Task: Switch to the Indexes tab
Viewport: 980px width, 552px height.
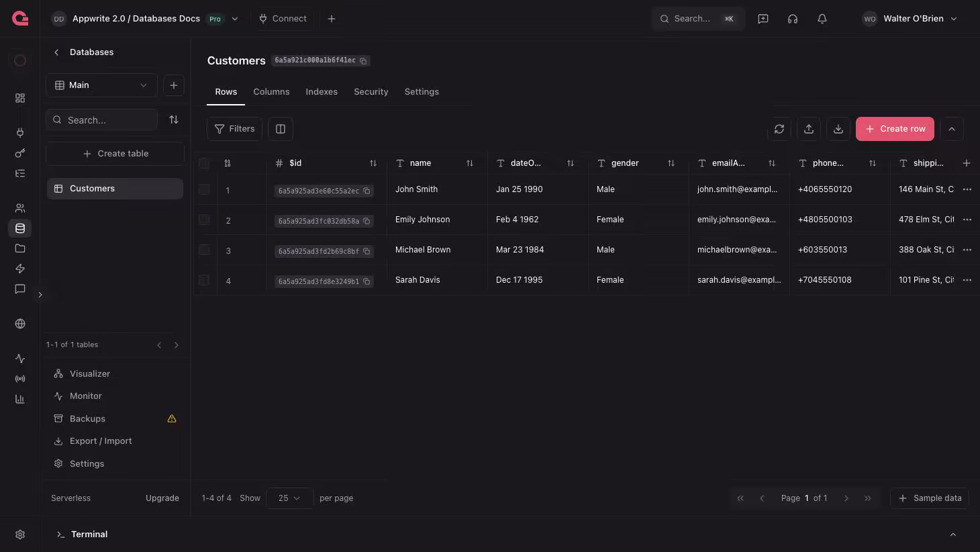Action: tap(322, 92)
